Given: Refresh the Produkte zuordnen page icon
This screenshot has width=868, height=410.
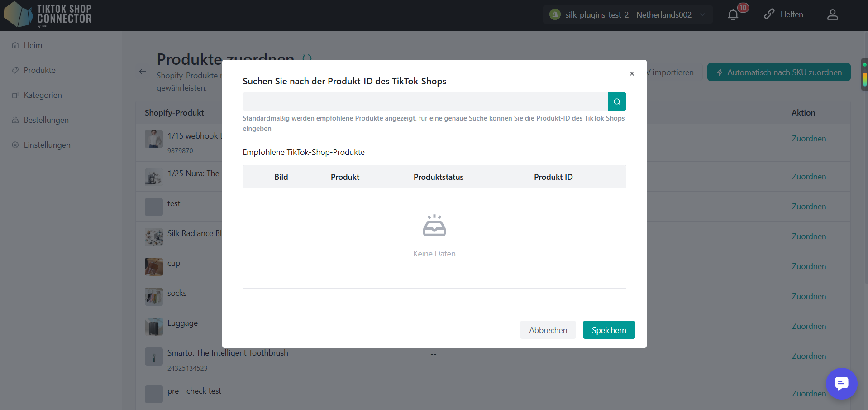Looking at the screenshot, I should 307,58.
